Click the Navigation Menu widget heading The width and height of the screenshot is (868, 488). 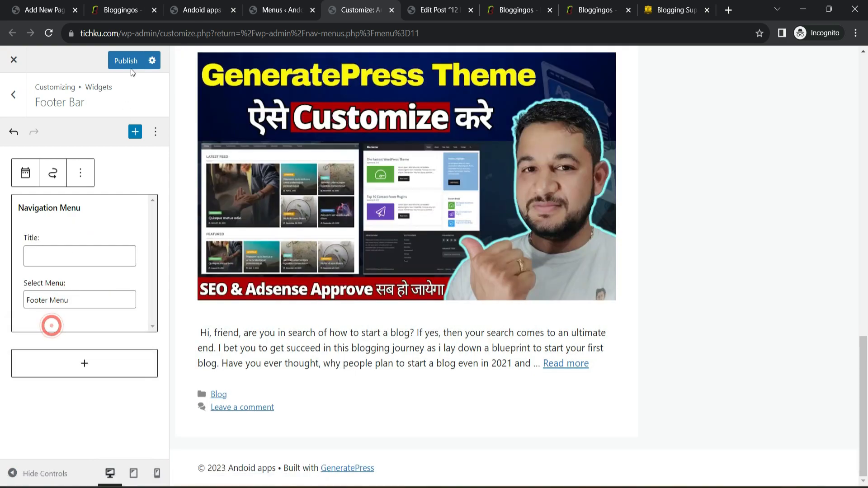click(x=49, y=208)
